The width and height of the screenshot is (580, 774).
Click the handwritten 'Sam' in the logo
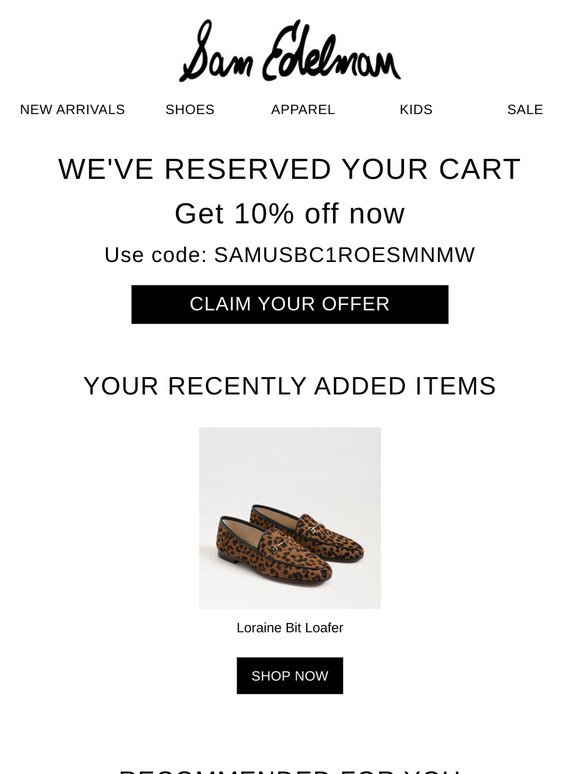(216, 51)
